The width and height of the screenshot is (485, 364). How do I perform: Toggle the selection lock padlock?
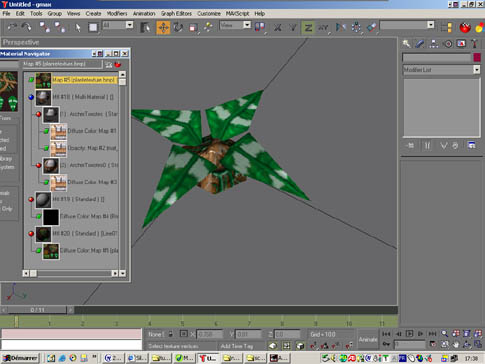click(x=171, y=334)
